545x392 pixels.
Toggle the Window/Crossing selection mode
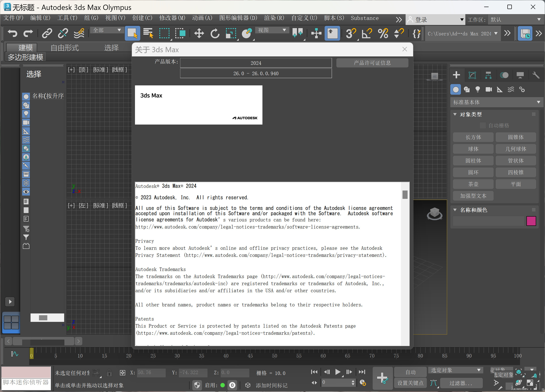(x=180, y=33)
